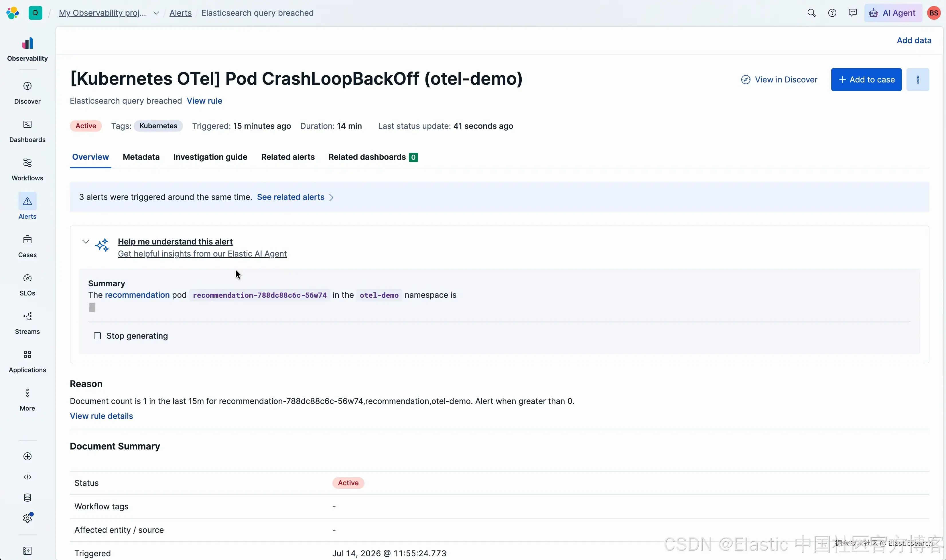
Task: Select Alerts in the sidebar
Action: click(x=27, y=207)
